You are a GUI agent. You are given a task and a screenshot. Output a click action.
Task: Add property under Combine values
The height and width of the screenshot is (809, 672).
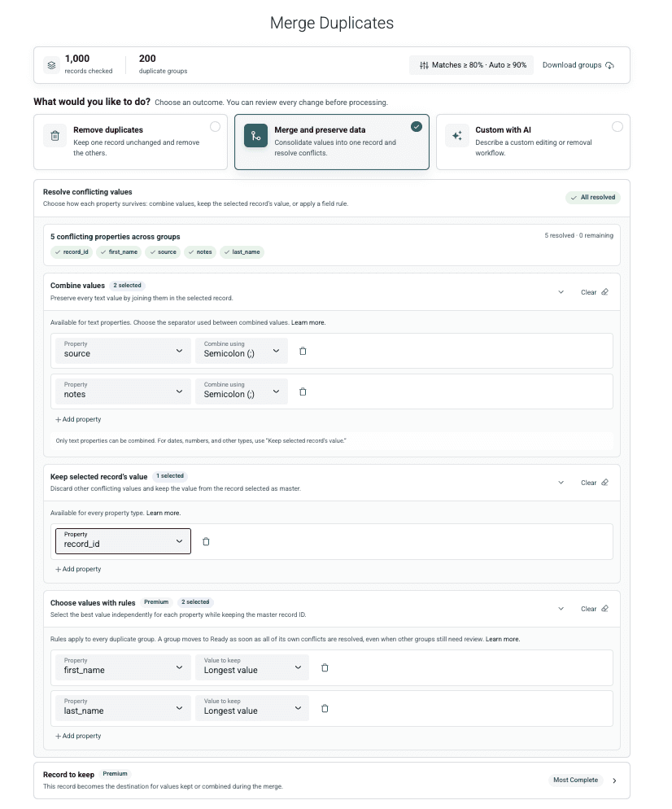(78, 419)
